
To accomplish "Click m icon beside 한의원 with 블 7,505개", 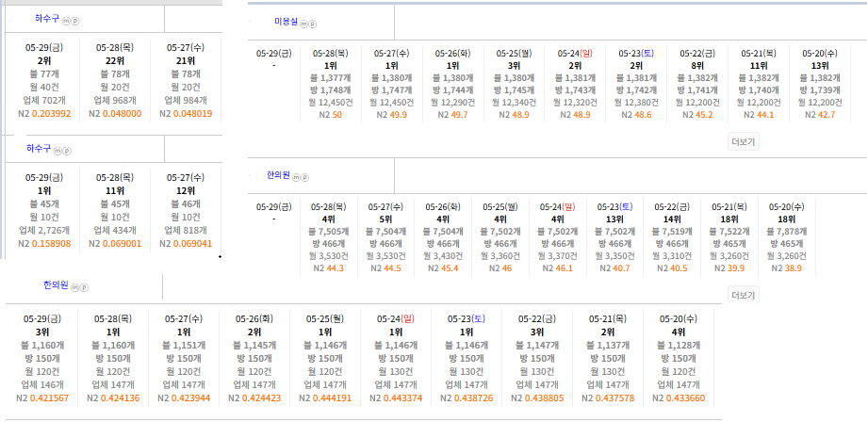I will click(x=296, y=177).
